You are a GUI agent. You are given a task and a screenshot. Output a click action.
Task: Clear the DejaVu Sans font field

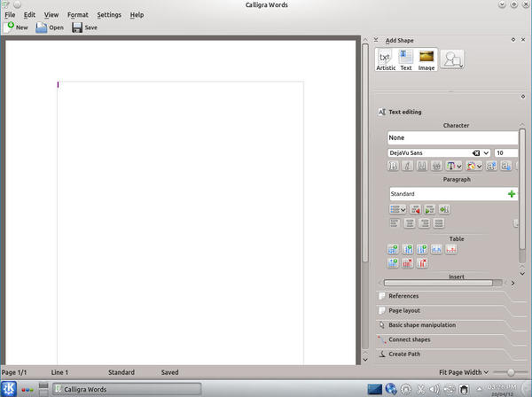[x=476, y=153]
